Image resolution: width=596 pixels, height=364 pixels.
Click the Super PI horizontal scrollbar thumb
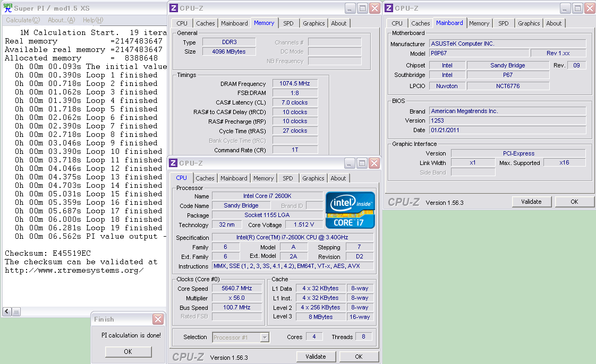(16, 311)
